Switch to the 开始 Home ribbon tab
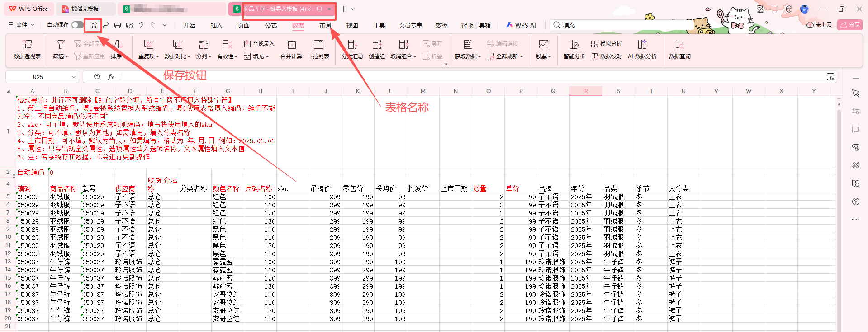This screenshot has width=868, height=332. click(190, 25)
